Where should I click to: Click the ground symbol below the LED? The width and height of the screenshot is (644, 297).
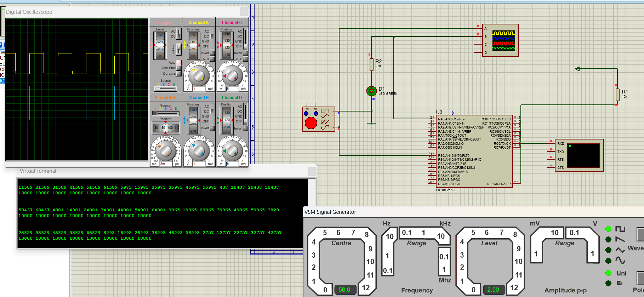pos(371,125)
